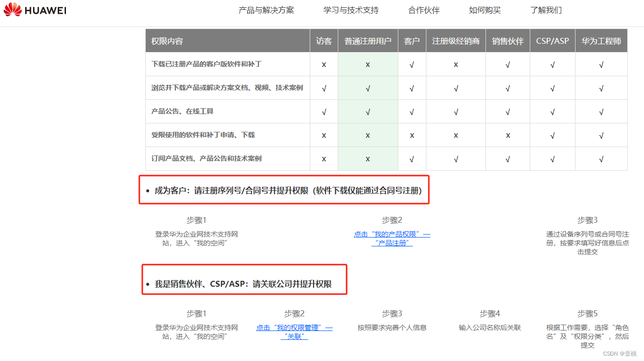Open the 如何购买 menu
Image resolution: width=644 pixels, height=361 pixels.
click(x=485, y=10)
